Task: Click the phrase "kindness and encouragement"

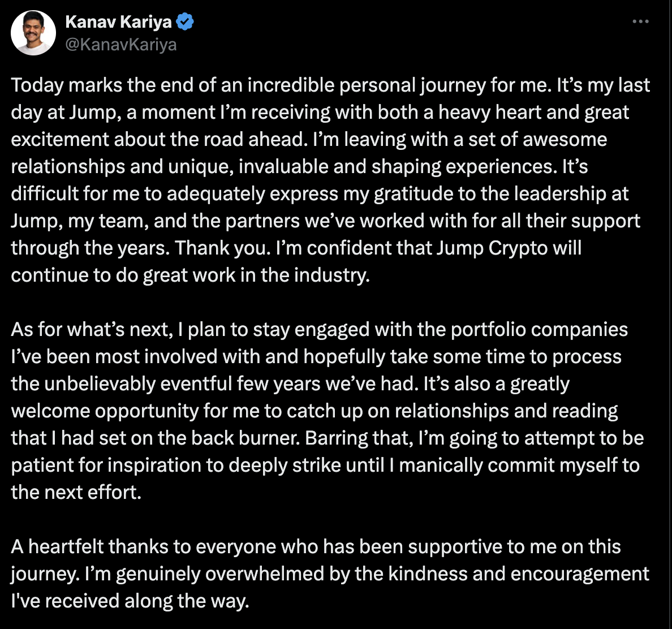Action: [519, 574]
